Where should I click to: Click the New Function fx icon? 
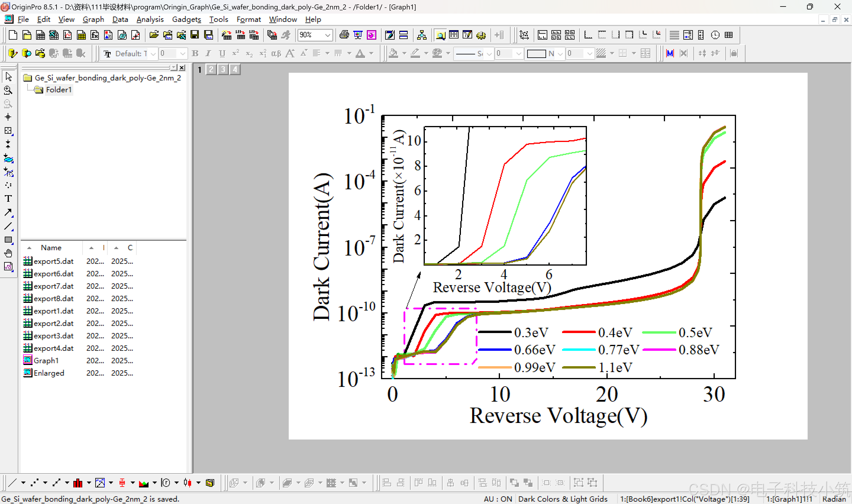(95, 35)
